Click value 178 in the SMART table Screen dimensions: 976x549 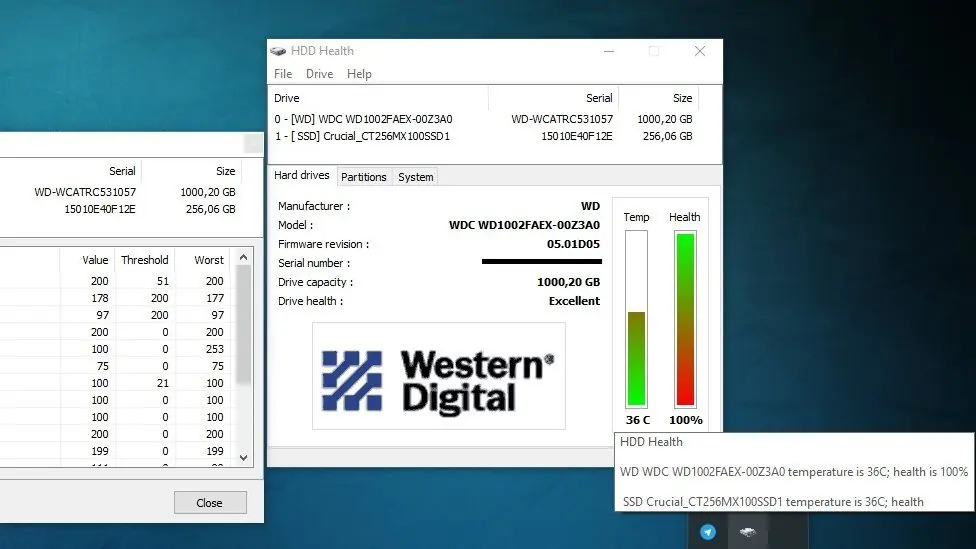[99, 298]
